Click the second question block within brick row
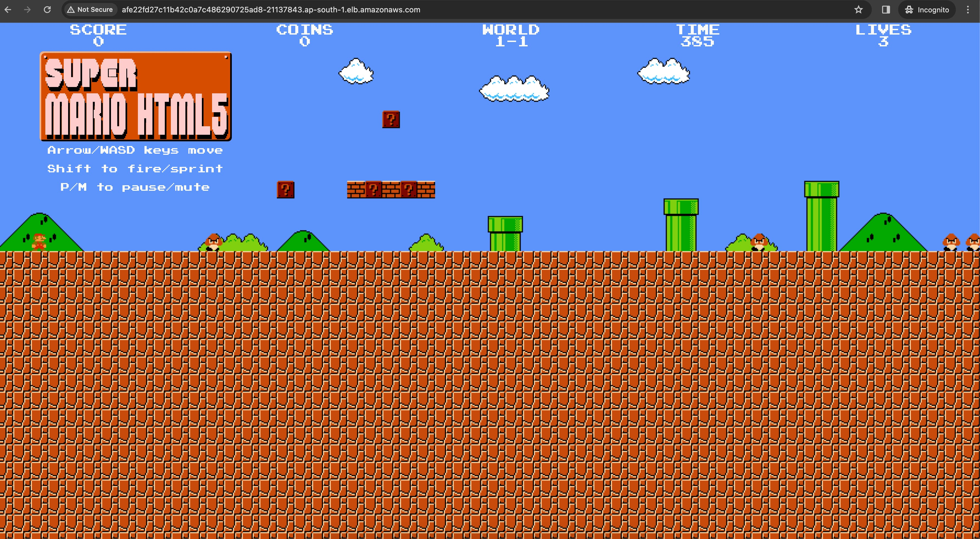 point(409,189)
